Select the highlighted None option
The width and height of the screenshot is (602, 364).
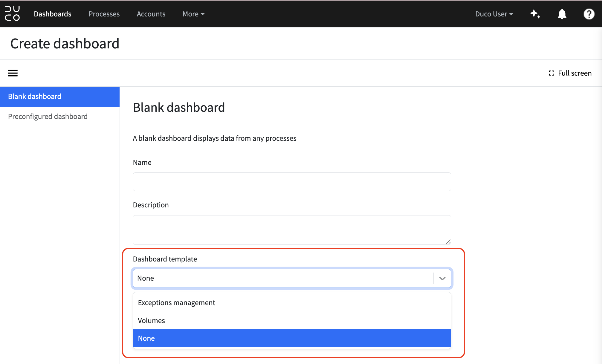point(292,338)
